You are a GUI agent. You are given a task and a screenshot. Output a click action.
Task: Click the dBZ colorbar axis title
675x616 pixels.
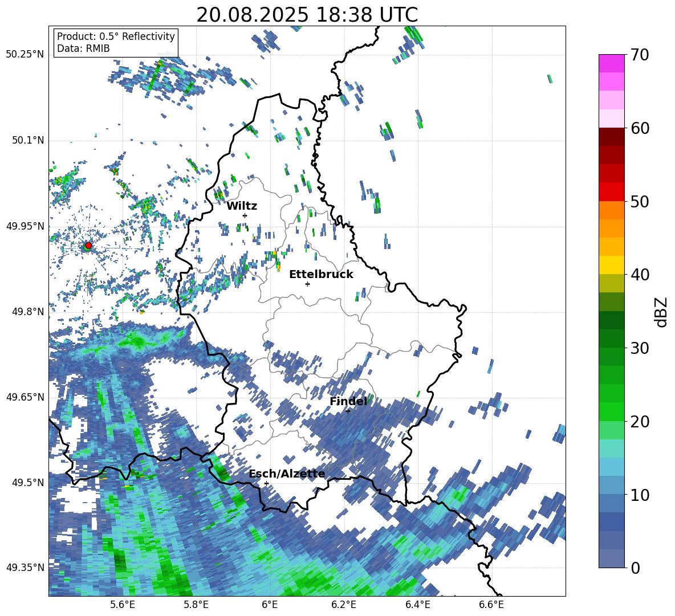tap(662, 312)
